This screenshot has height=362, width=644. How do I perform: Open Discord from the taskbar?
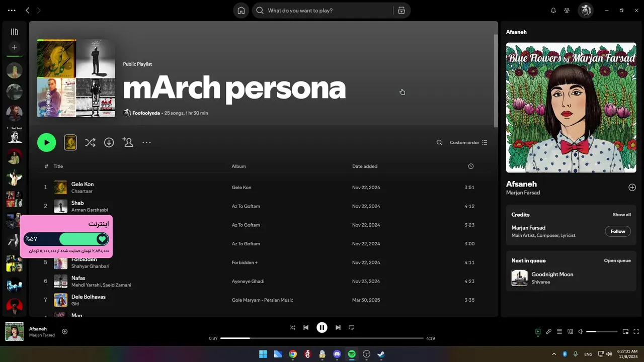[x=337, y=354]
